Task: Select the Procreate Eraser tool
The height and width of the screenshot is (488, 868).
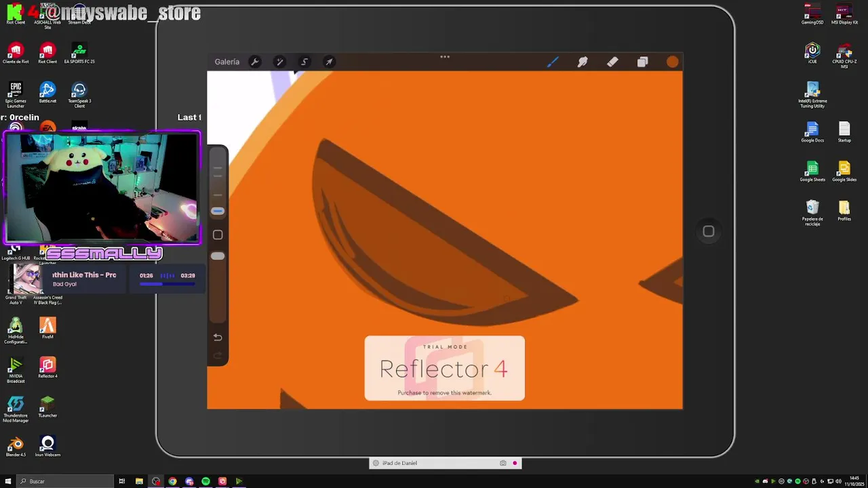Action: [612, 62]
